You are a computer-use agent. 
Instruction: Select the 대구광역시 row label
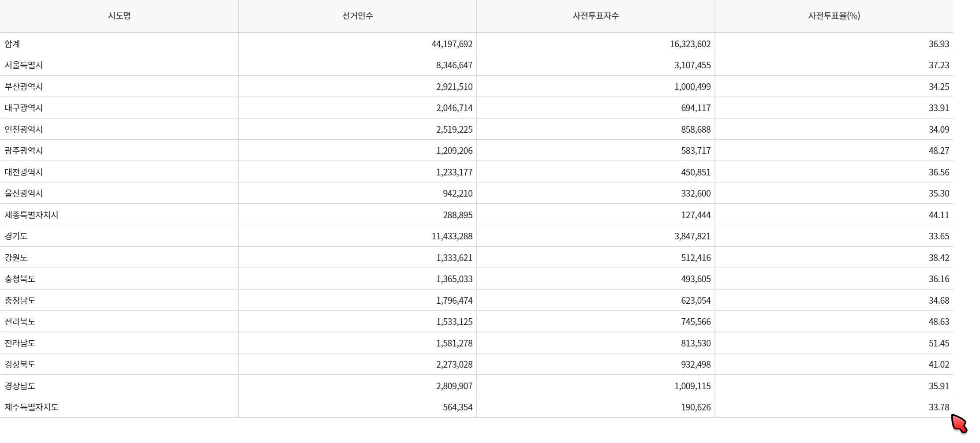point(24,108)
